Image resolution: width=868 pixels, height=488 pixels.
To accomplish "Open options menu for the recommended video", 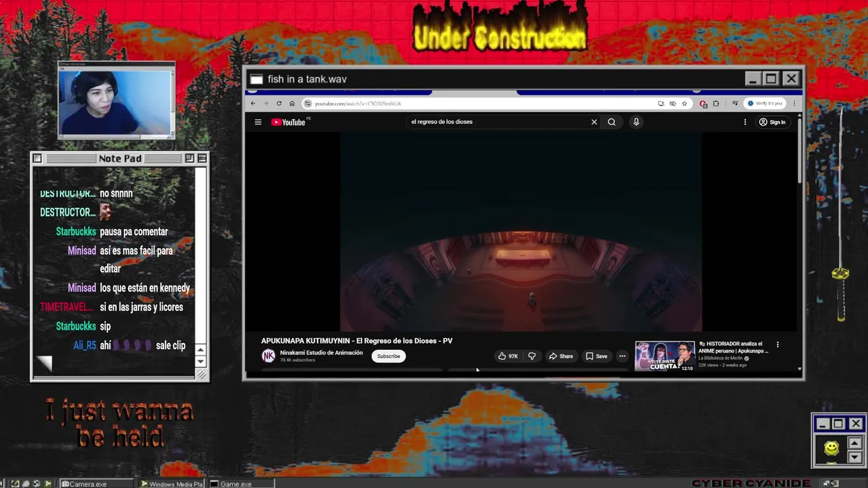I will tap(778, 344).
